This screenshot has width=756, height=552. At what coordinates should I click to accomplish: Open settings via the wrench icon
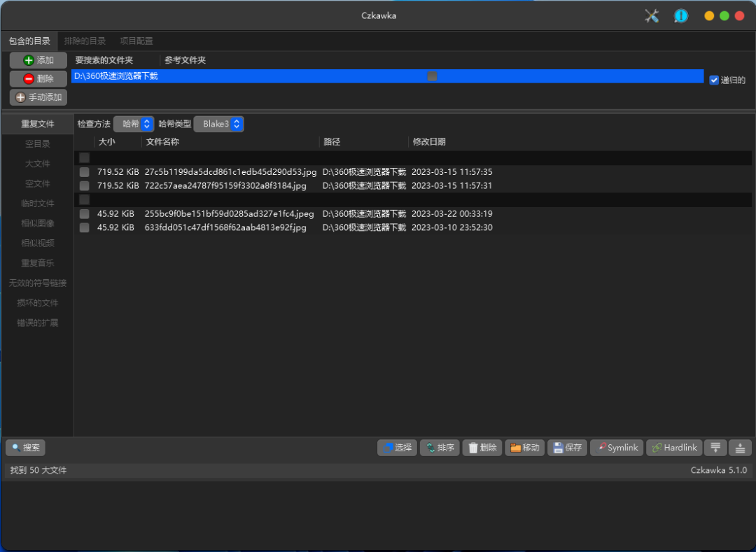[x=652, y=16]
